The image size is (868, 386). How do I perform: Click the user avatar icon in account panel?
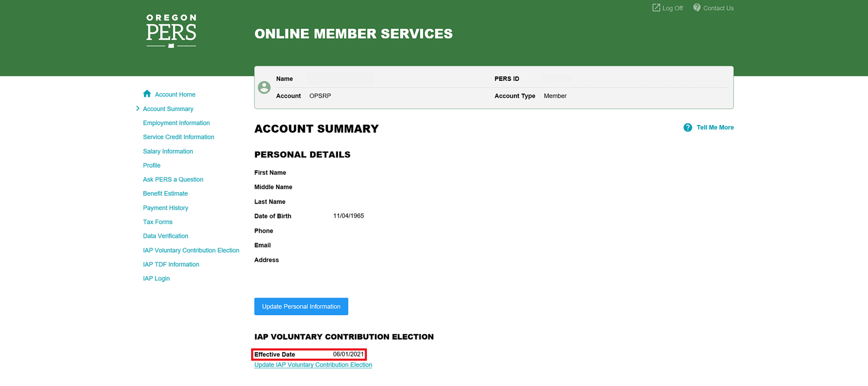[x=264, y=87]
